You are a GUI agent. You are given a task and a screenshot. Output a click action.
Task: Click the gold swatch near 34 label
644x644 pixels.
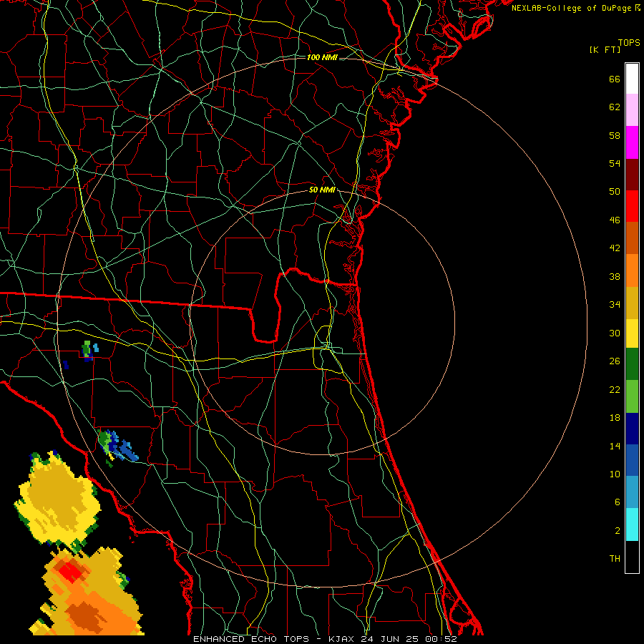[x=632, y=303]
